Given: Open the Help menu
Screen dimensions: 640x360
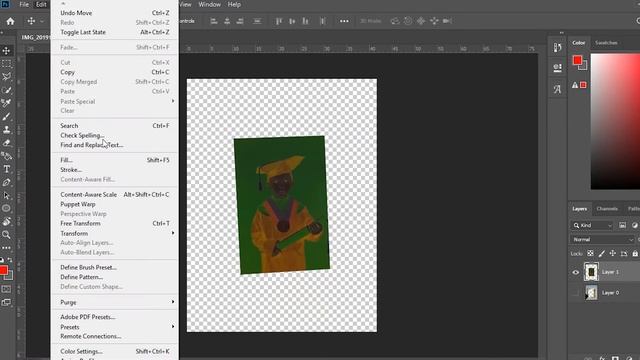Looking at the screenshot, I should point(234,4).
